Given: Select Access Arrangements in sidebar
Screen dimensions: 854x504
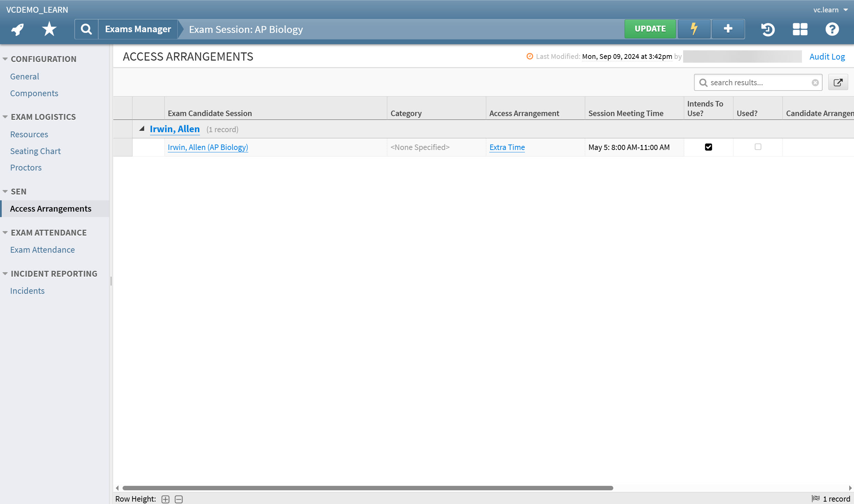Looking at the screenshot, I should pos(55,209).
